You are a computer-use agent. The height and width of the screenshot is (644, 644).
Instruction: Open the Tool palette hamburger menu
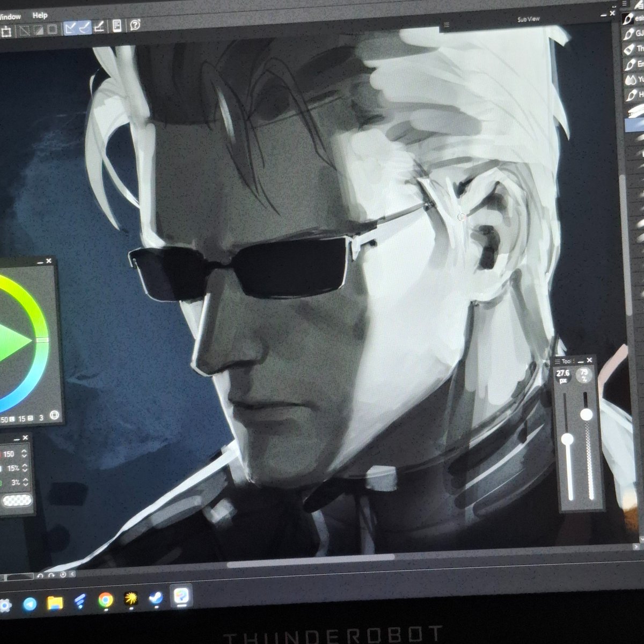[x=558, y=361]
